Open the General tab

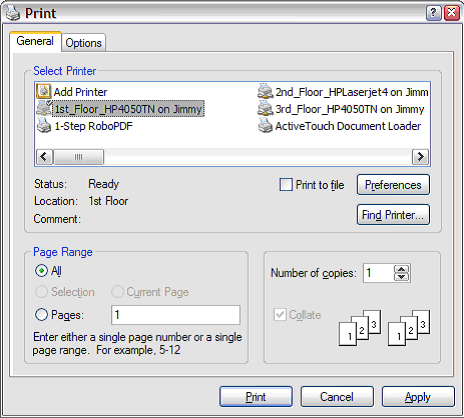[35, 41]
